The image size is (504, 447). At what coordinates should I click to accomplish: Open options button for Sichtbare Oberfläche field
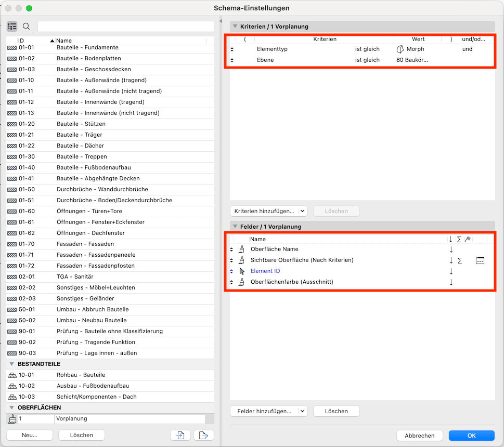point(480,260)
